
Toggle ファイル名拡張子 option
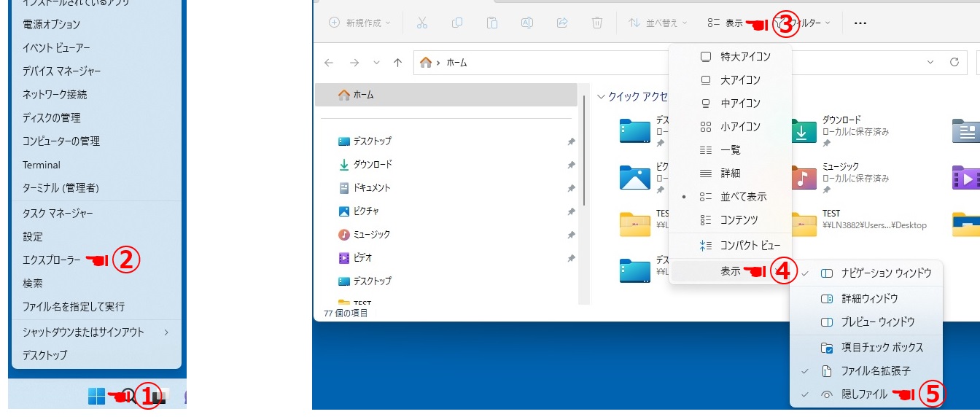pos(867,370)
